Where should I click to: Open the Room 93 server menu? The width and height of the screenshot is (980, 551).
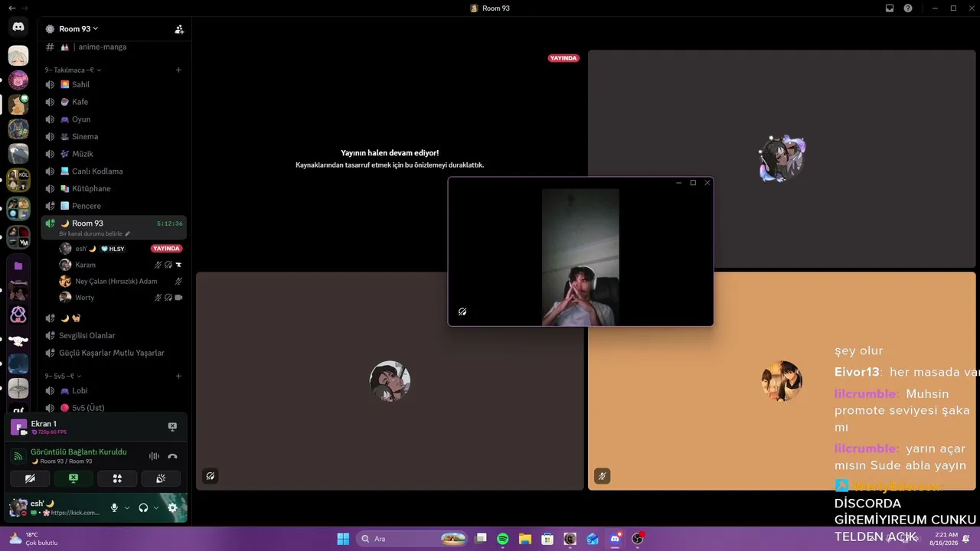pos(78,29)
